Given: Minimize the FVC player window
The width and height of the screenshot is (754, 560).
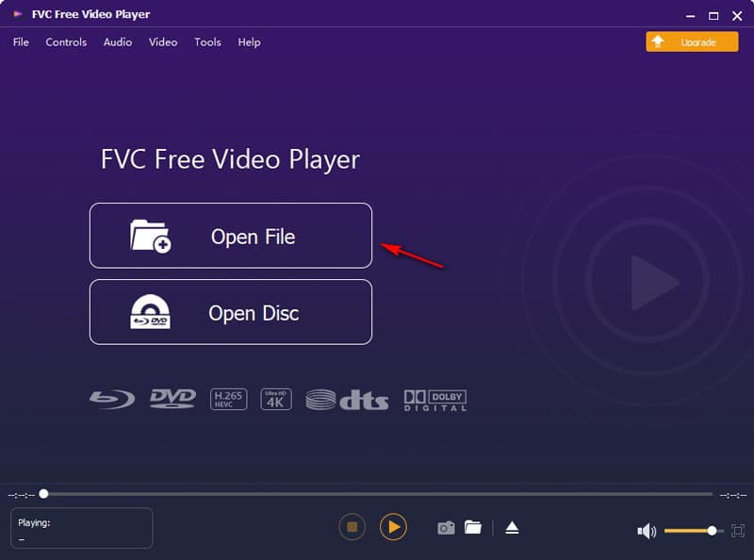Looking at the screenshot, I should 691,16.
